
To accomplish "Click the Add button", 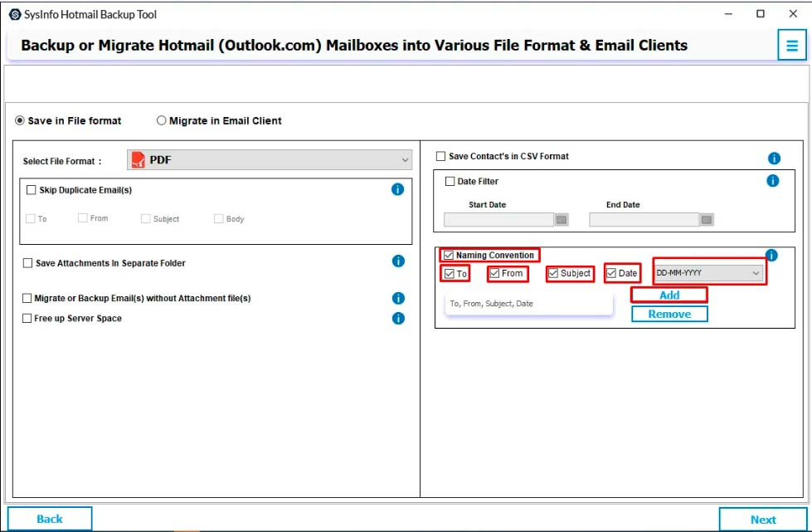I will pyautogui.click(x=669, y=295).
